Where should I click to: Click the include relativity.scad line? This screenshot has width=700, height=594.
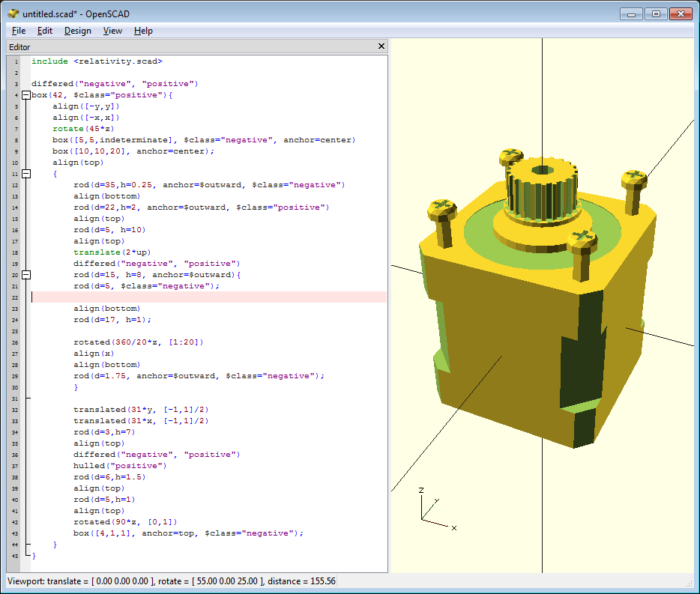[x=97, y=61]
